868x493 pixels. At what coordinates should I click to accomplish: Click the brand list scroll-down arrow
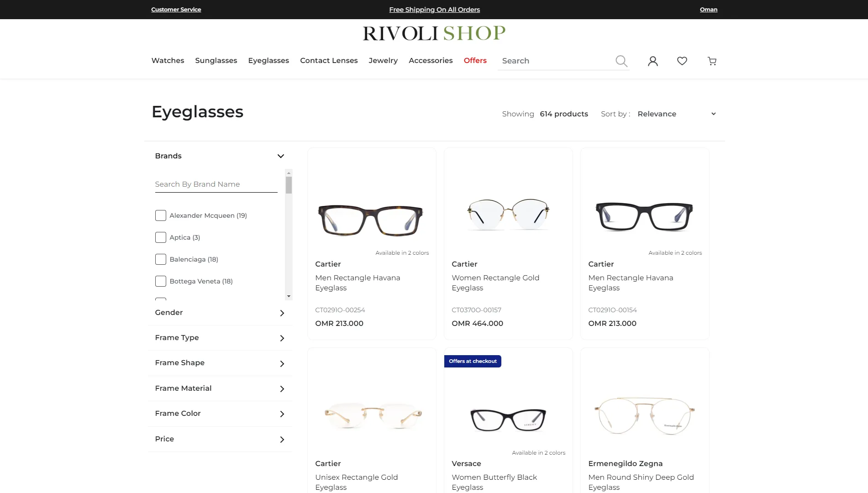(x=289, y=296)
